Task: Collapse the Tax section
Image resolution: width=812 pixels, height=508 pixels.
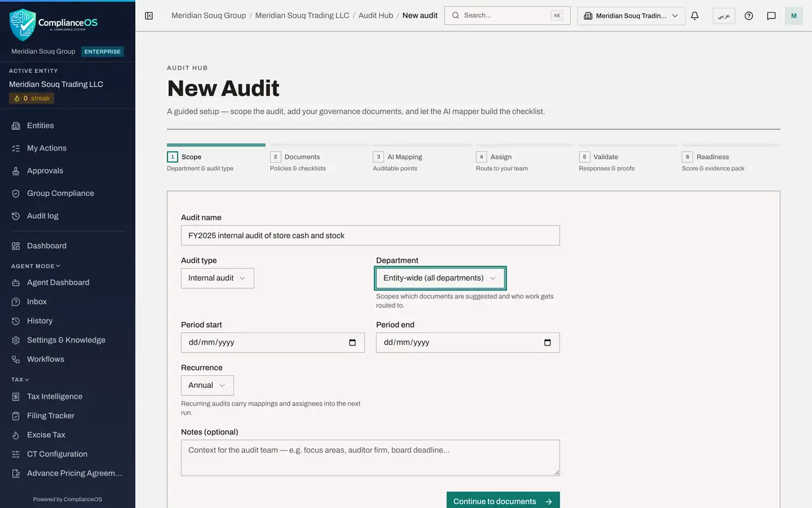Action: point(20,380)
